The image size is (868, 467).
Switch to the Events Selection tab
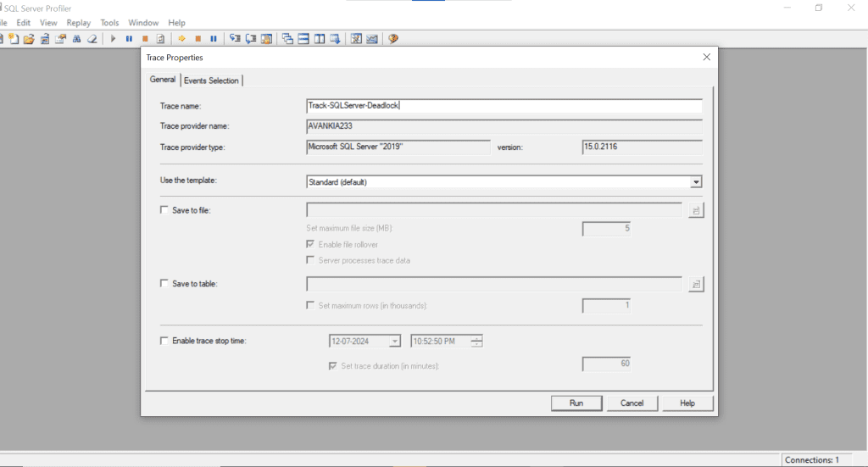(x=211, y=81)
